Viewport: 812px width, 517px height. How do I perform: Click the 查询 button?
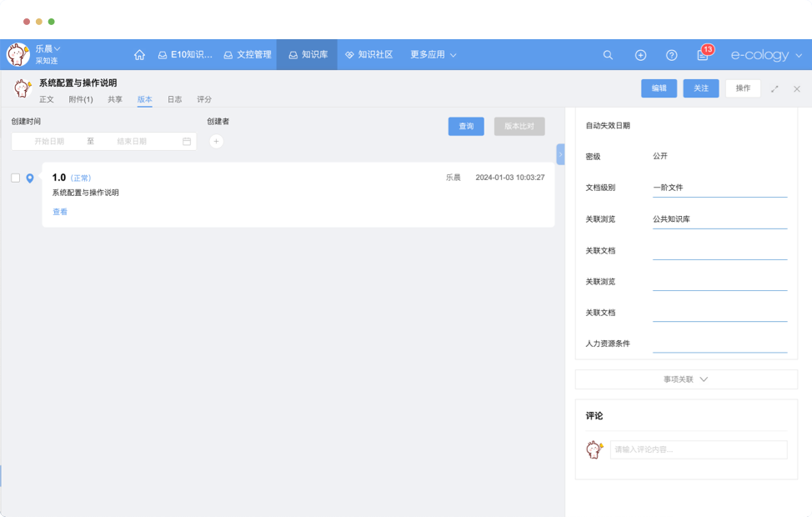pyautogui.click(x=466, y=126)
